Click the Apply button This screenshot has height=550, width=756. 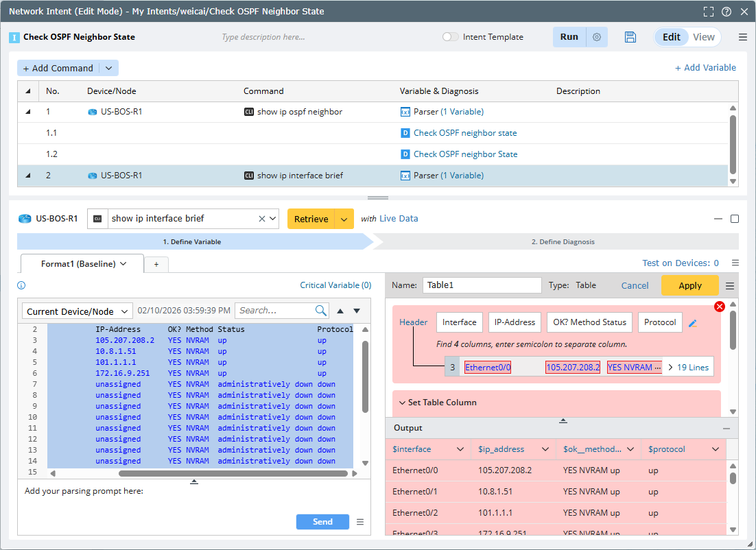pos(689,285)
